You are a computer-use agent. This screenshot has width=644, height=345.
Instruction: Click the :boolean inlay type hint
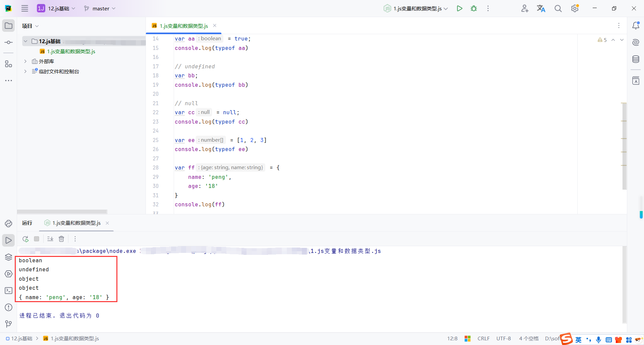pyautogui.click(x=210, y=39)
